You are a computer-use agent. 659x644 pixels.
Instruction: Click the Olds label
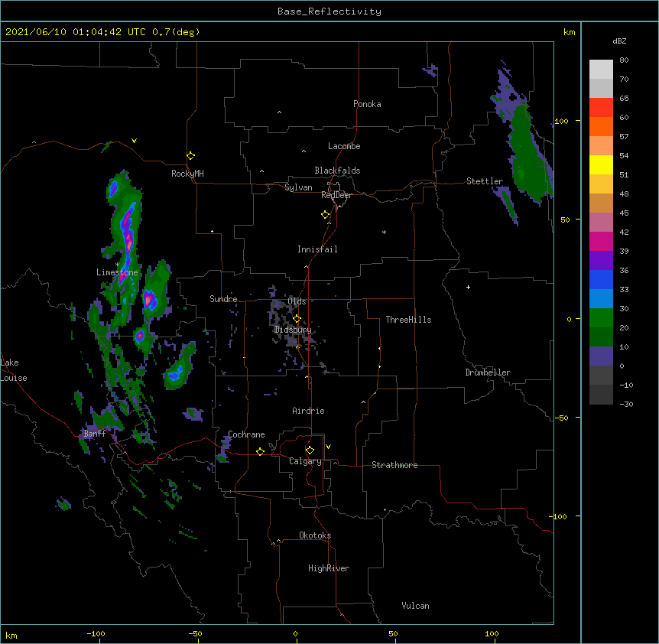pyautogui.click(x=297, y=301)
